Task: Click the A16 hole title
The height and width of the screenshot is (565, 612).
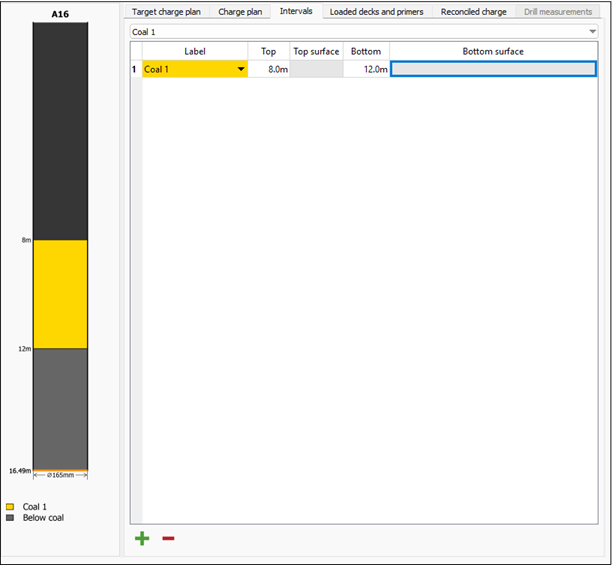Action: (x=60, y=14)
